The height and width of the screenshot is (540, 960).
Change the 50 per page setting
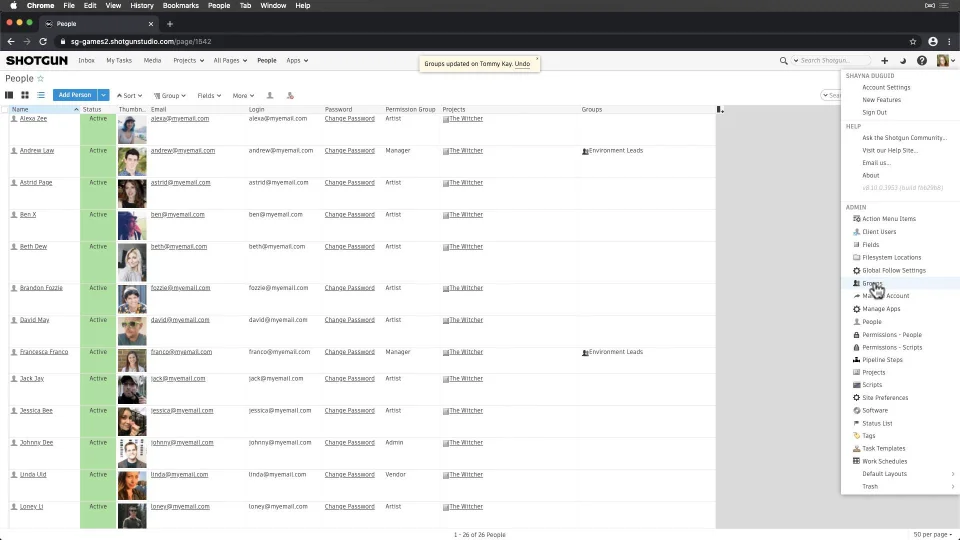[932, 534]
